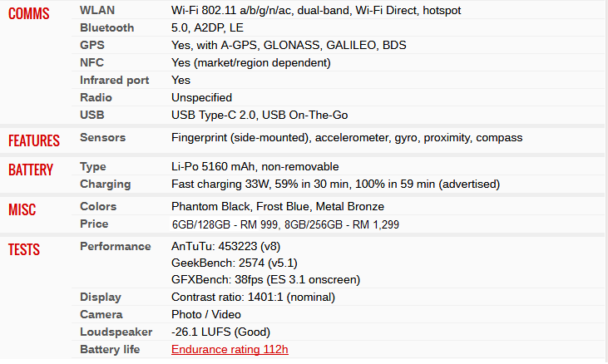
Task: Click the COMMS section heading
Action: [28, 14]
